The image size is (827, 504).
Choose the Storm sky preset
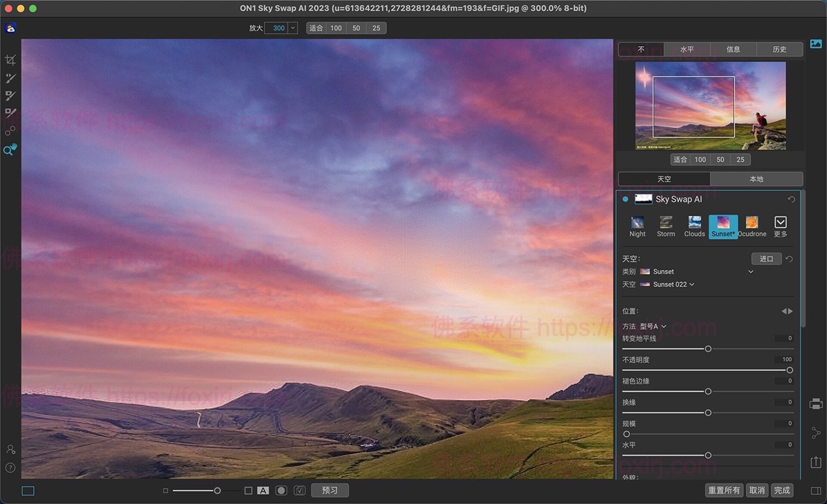tap(666, 226)
